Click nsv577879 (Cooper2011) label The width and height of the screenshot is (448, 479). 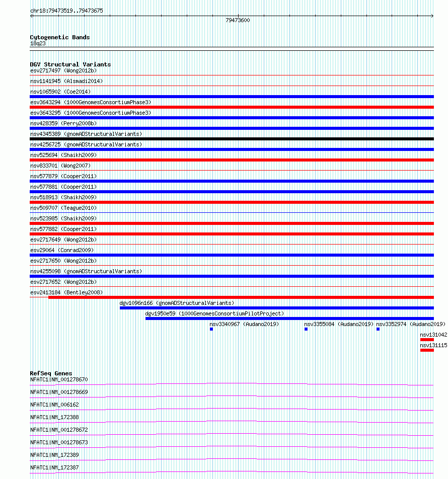point(63,176)
